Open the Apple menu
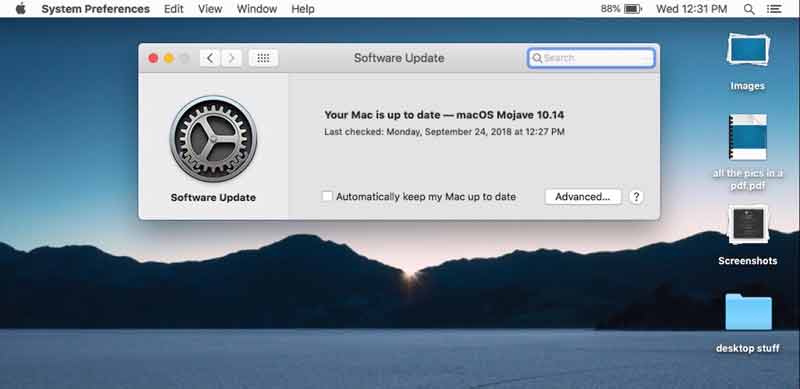Screen dimensions: 800x389 (x=20, y=9)
